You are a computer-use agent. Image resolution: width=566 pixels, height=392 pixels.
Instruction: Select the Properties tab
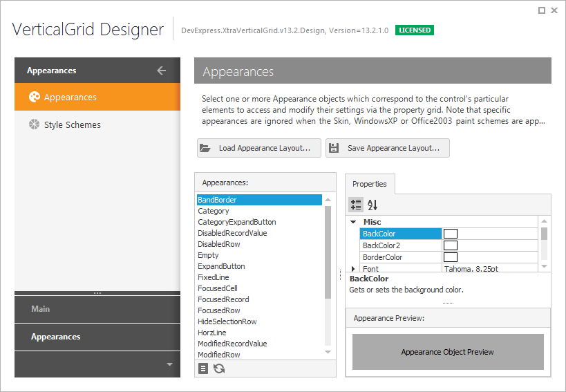[x=370, y=184]
